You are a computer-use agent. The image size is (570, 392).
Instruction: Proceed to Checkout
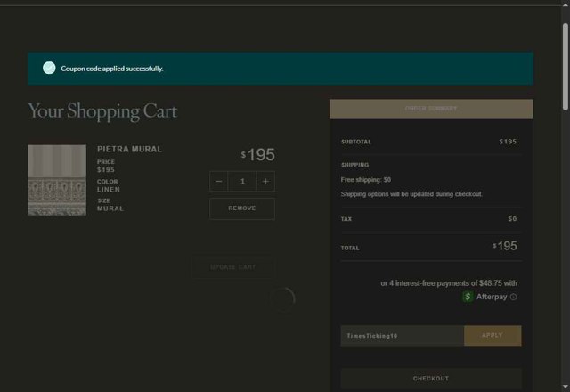click(x=431, y=379)
